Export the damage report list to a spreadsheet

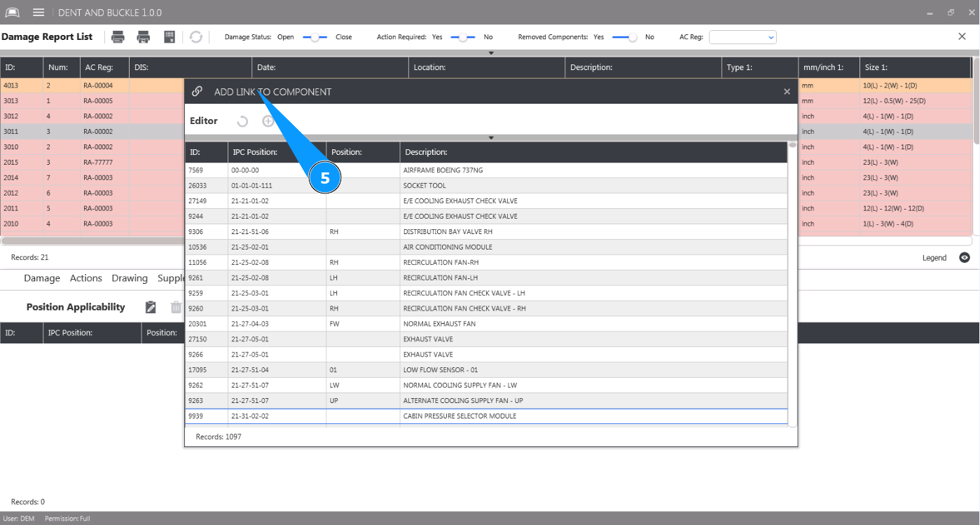tap(170, 37)
